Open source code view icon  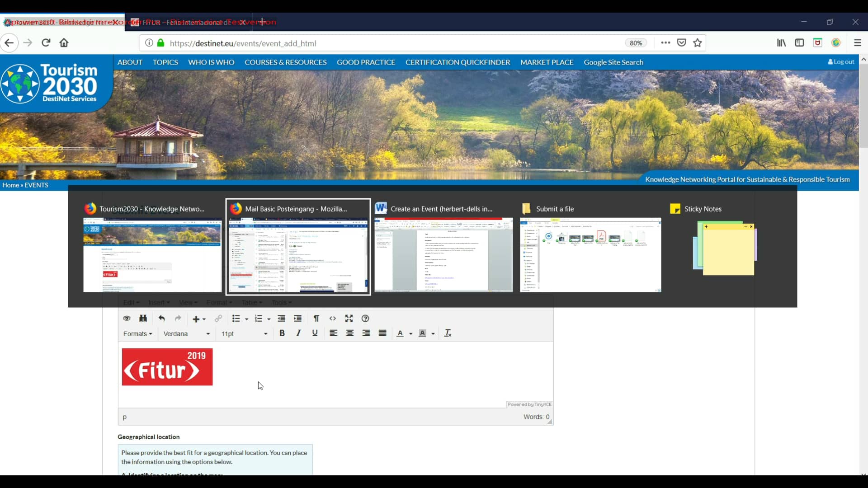[333, 319]
